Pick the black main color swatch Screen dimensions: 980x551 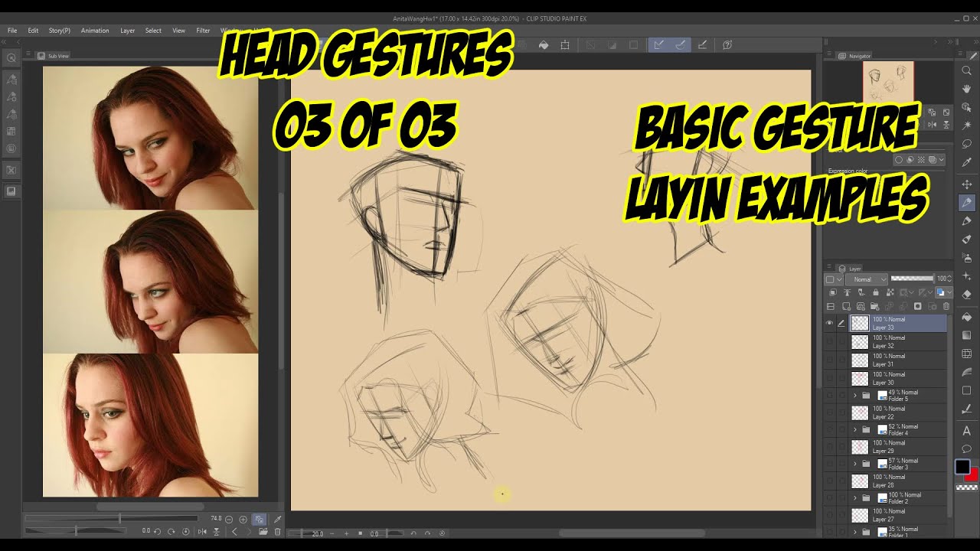click(x=962, y=467)
